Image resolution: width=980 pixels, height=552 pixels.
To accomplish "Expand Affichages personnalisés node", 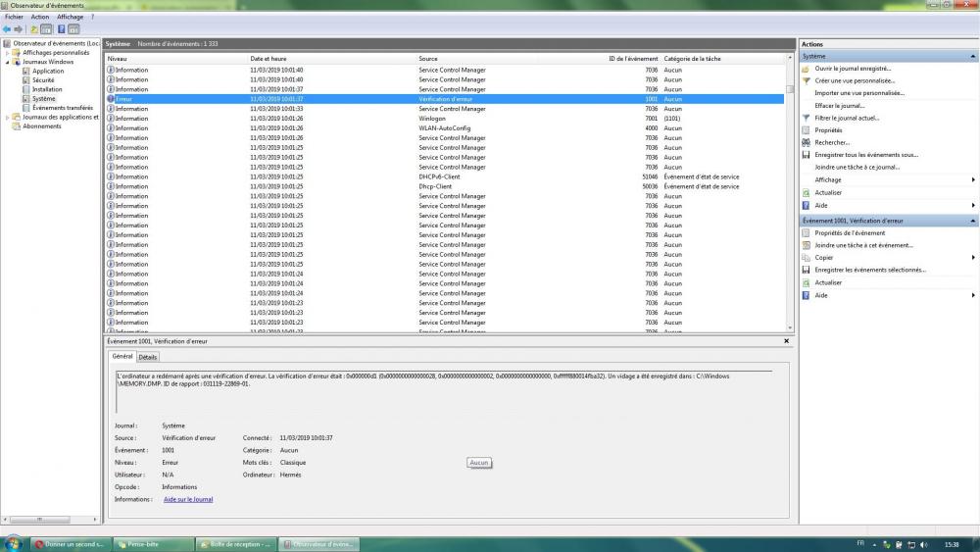I will pyautogui.click(x=8, y=53).
